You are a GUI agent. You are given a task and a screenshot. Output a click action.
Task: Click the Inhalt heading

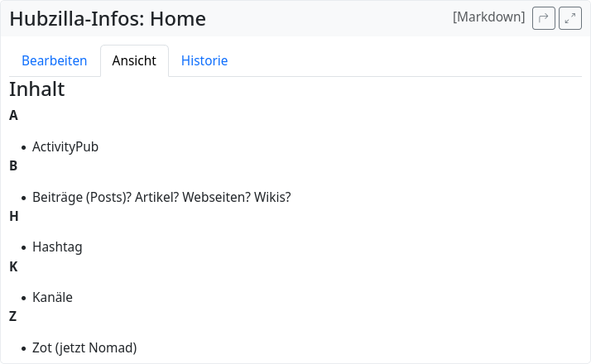[37, 89]
